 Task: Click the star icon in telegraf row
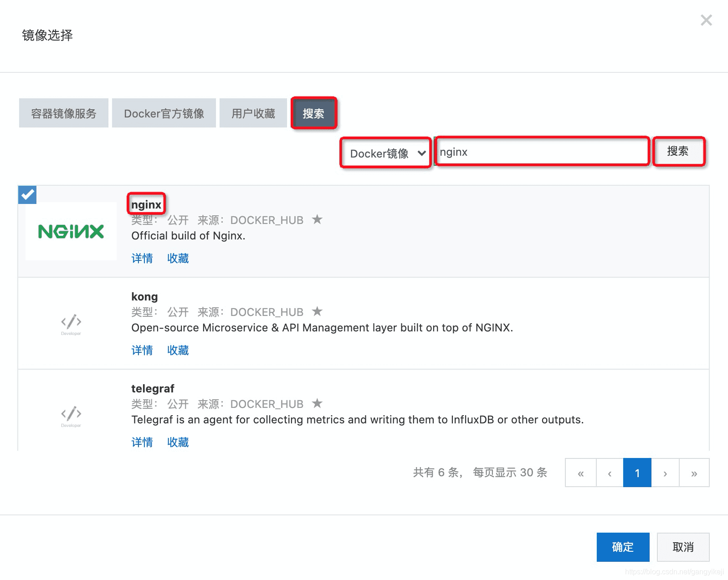[317, 403]
